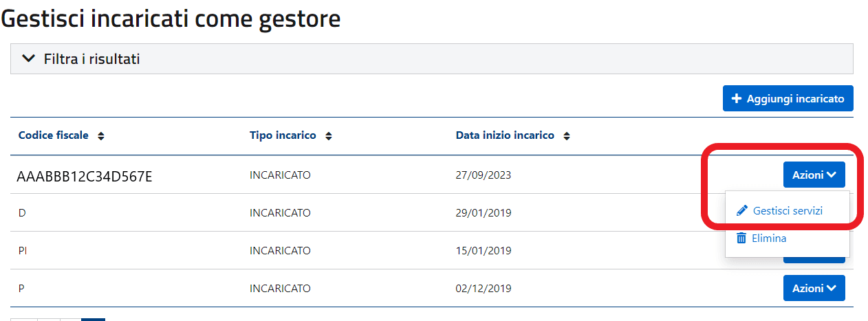This screenshot has height=321, width=868.
Task: Select the Tipo incarico column header text
Action: click(x=283, y=135)
